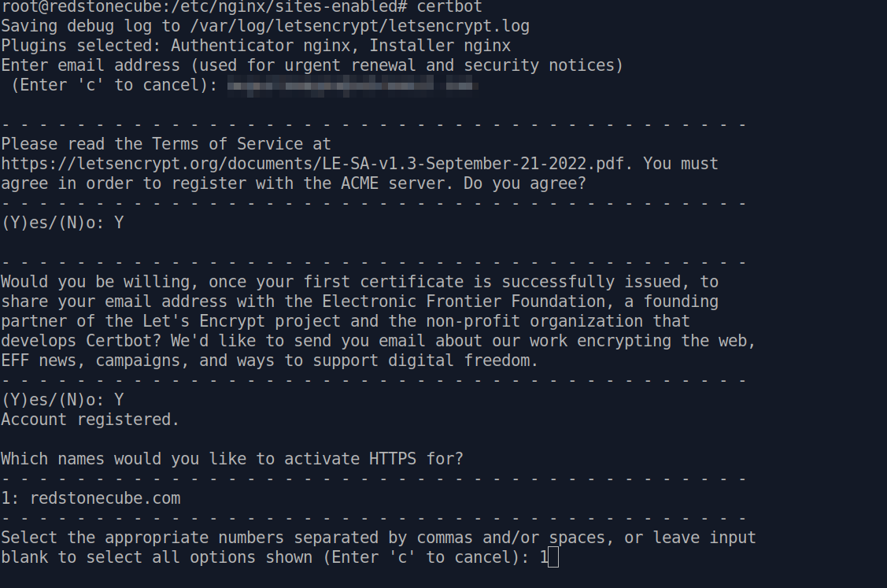
Task: Click the blurred email address entry
Action: point(353,86)
